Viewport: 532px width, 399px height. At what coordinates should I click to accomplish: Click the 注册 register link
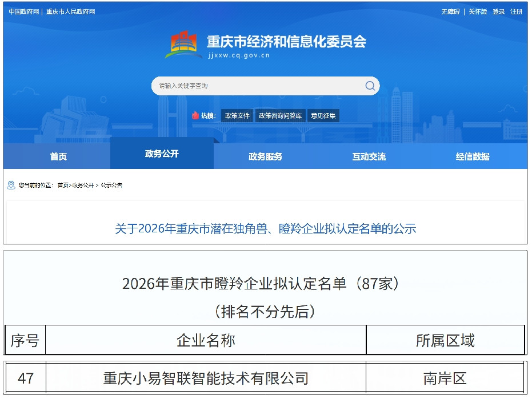(517, 11)
